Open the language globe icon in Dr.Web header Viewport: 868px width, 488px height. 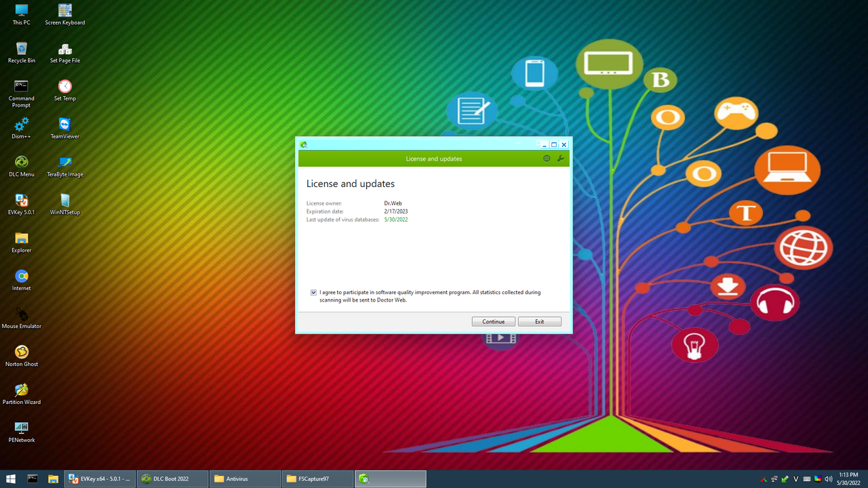point(547,159)
